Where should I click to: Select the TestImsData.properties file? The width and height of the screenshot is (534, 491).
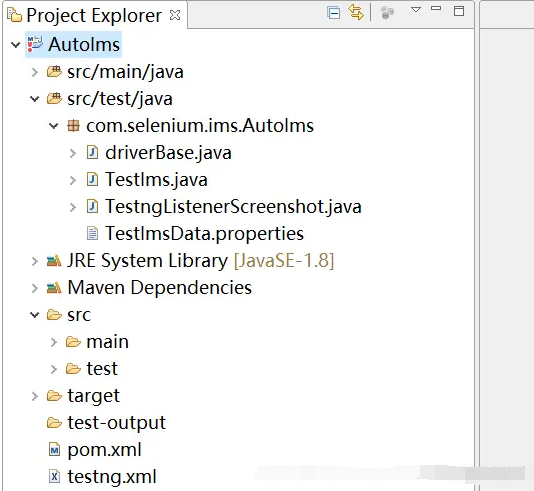coord(204,234)
